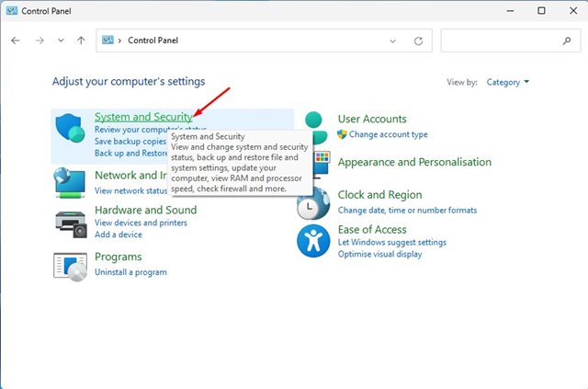Open System and Security category

(x=143, y=117)
